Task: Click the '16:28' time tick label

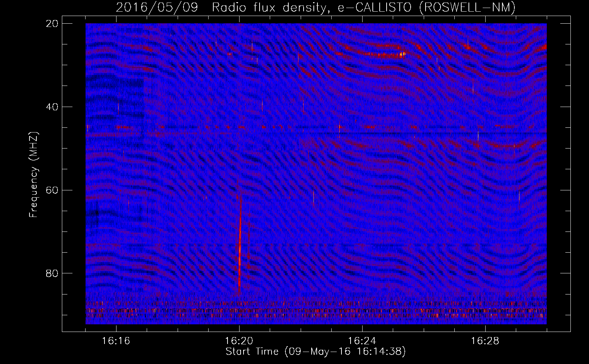Action: [x=485, y=341]
